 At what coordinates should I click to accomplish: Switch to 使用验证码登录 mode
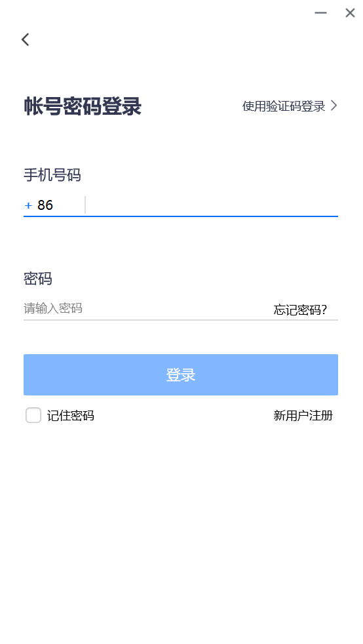[284, 106]
